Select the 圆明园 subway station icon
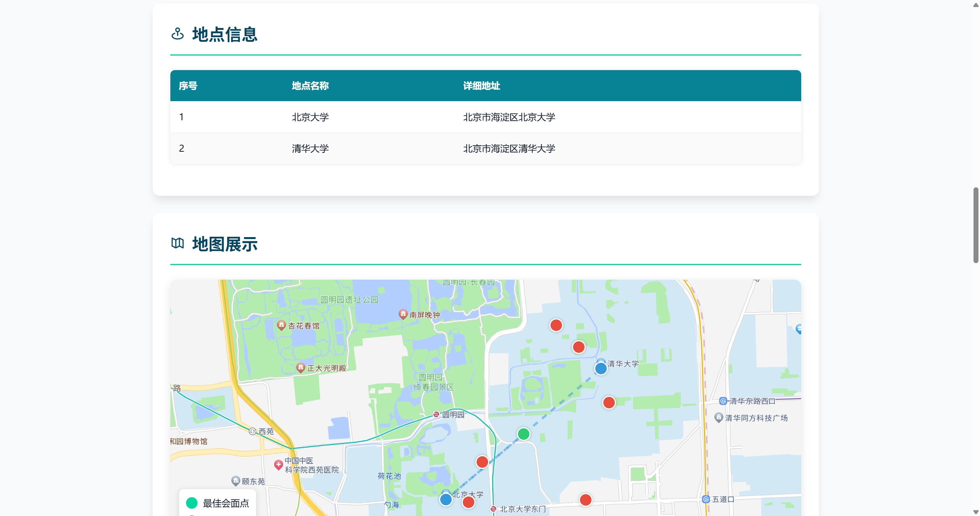The image size is (980, 516). (x=436, y=414)
